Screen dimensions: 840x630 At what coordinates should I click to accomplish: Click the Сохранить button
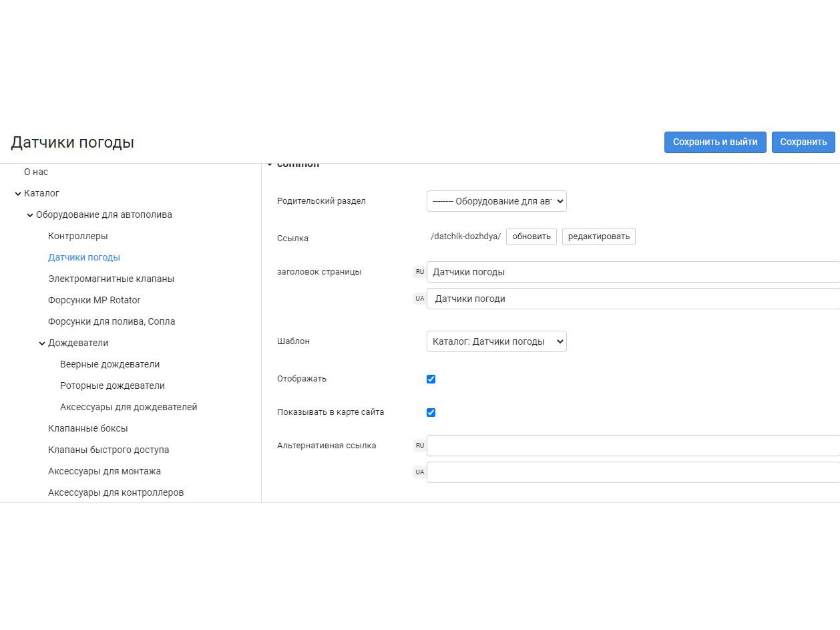click(x=803, y=142)
